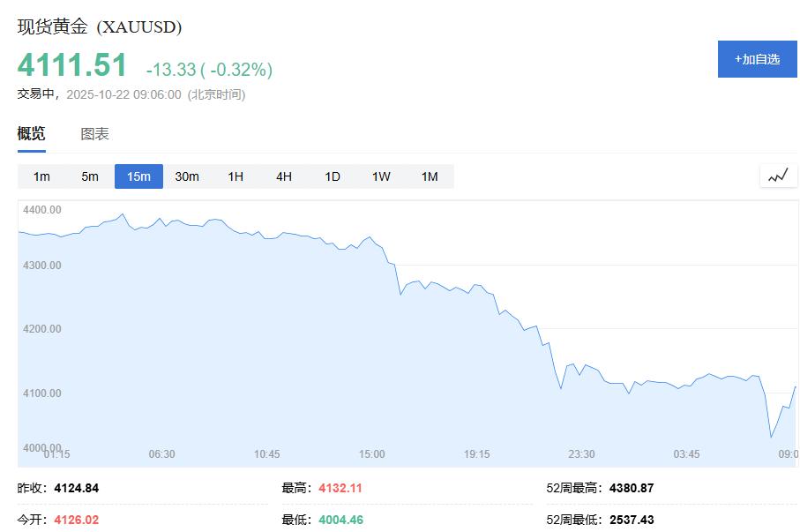This screenshot has height=532, width=800.
Task: Select the 5m timeframe
Action: pyautogui.click(x=90, y=176)
